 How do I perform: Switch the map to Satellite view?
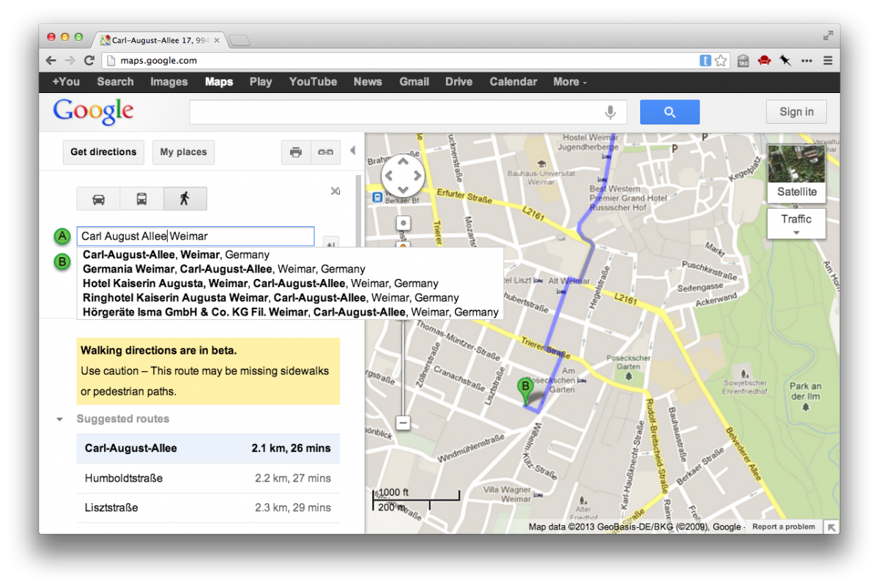point(796,174)
